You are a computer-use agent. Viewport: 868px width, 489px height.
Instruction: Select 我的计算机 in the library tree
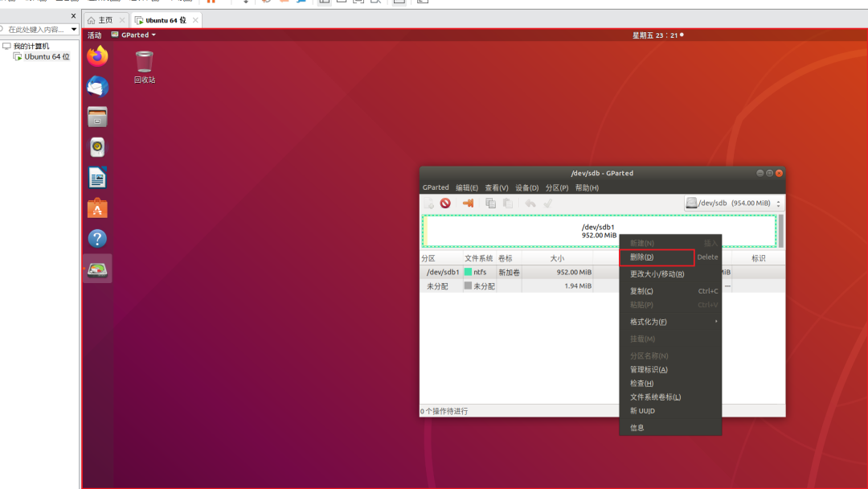click(31, 46)
